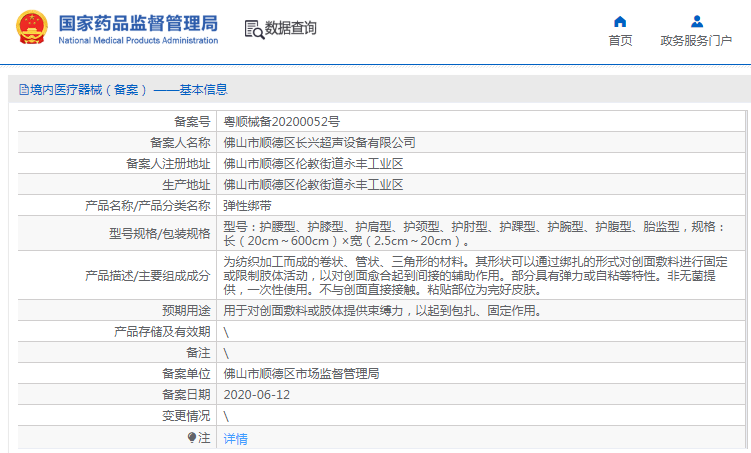751x453 pixels.
Task: Click the 备案人注册地址 label
Action: 168,164
